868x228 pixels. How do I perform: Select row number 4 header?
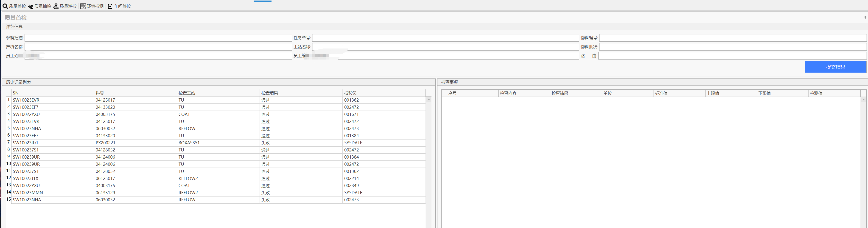8,121
